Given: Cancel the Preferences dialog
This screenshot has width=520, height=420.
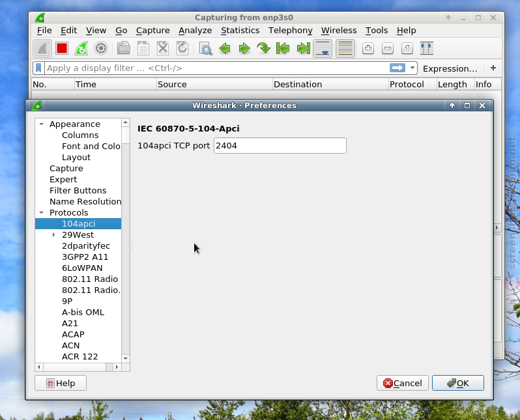Looking at the screenshot, I should [402, 383].
